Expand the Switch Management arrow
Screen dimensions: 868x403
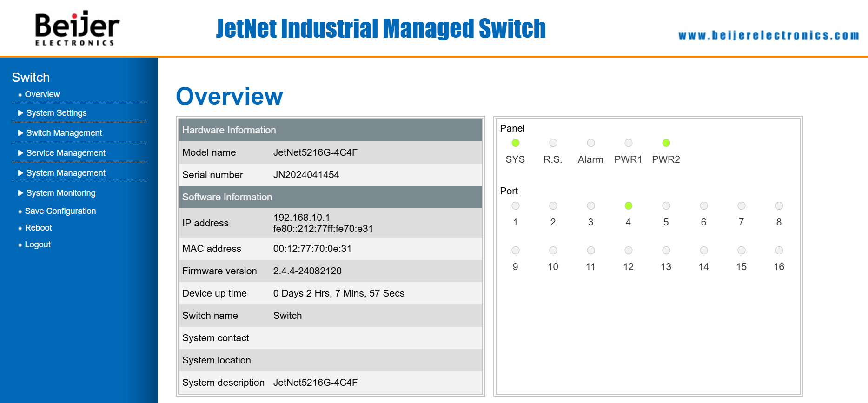click(20, 133)
